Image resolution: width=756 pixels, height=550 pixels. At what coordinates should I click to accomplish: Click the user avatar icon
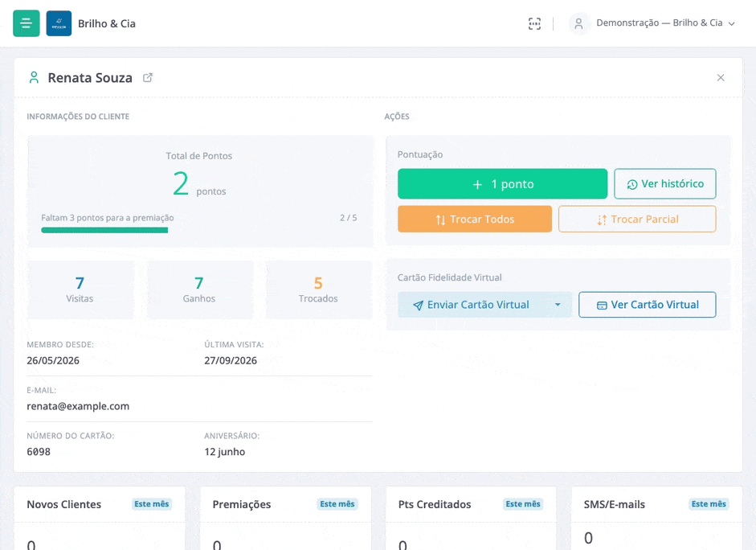point(579,23)
